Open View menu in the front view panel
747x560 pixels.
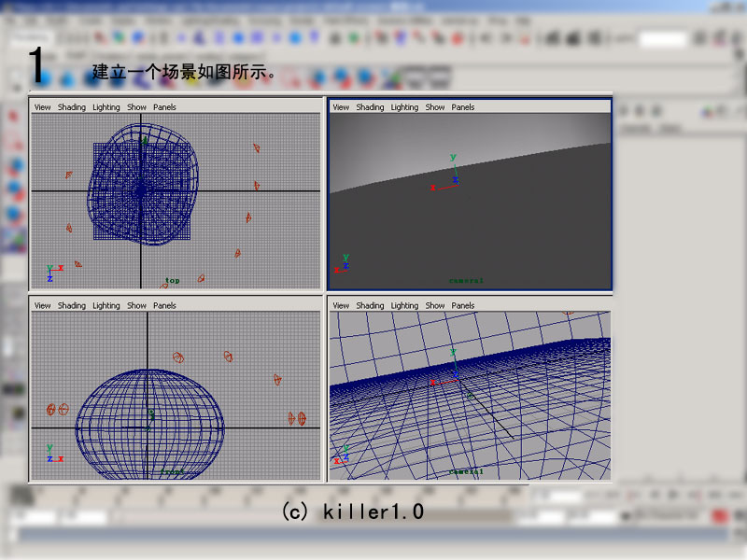(42, 306)
